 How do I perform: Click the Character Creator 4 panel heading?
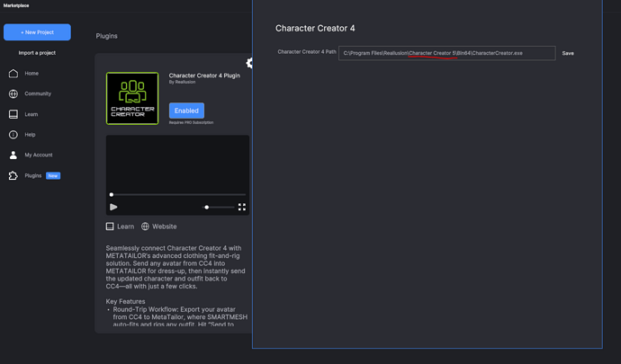315,28
